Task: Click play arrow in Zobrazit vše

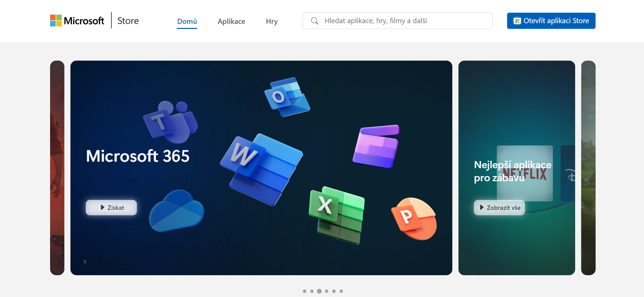Action: click(x=482, y=207)
